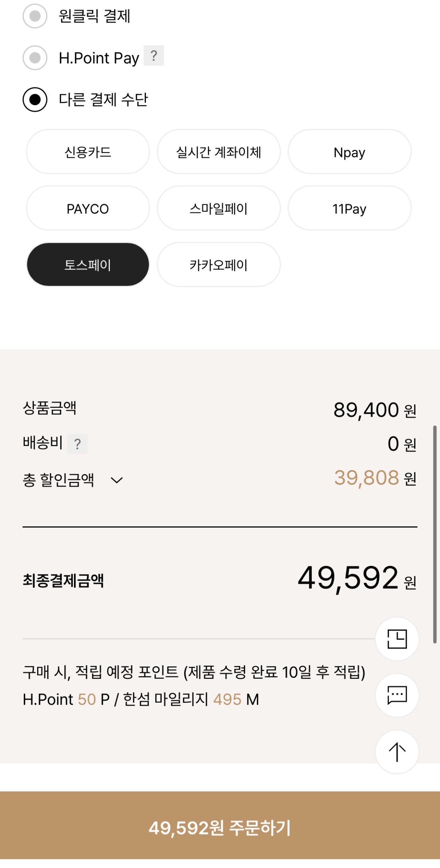Click the vertical scrollbar on the right
The height and width of the screenshot is (868, 440).
(435, 534)
